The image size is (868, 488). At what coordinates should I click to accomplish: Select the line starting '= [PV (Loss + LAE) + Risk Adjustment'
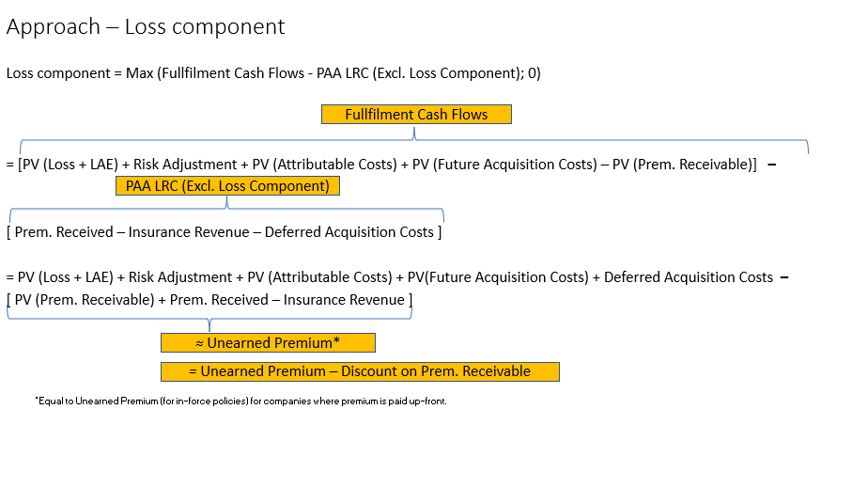click(391, 165)
